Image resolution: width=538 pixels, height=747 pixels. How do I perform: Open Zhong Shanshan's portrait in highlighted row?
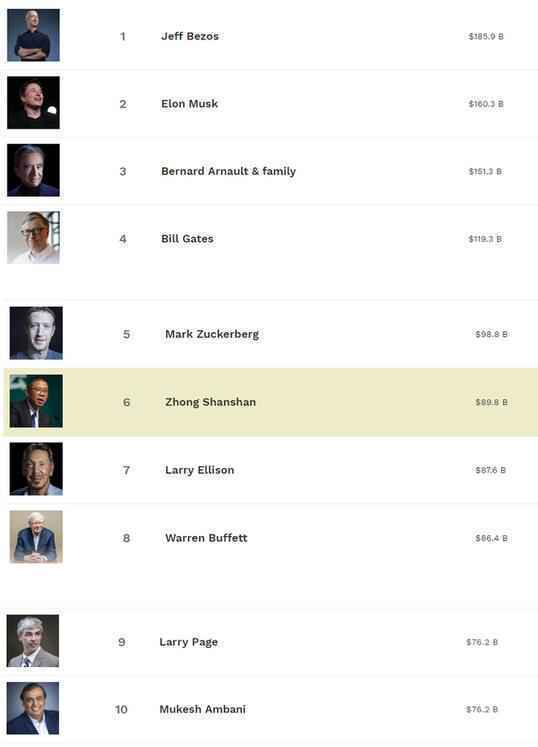coord(36,401)
